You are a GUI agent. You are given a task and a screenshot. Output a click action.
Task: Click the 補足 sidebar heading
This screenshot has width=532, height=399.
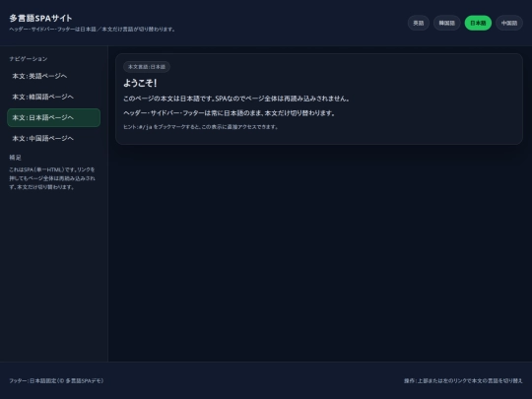click(x=15, y=158)
